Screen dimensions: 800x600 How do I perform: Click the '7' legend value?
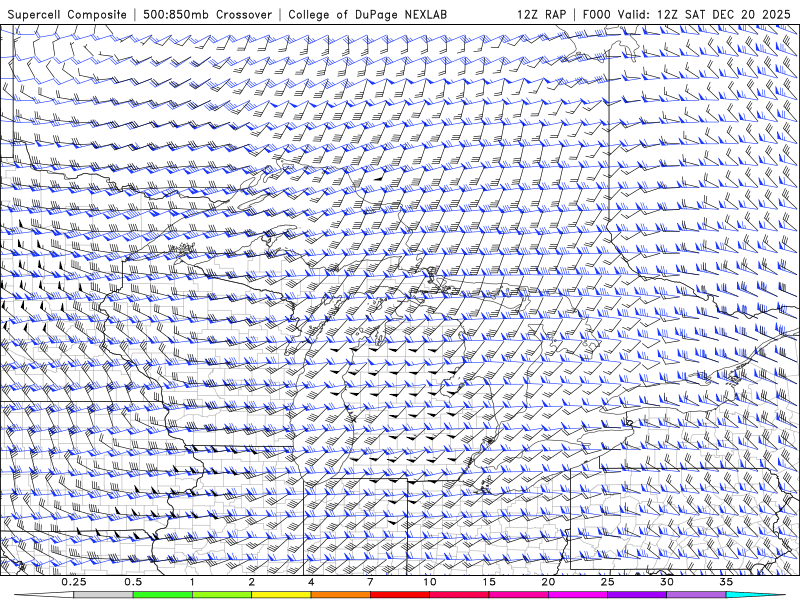tap(370, 582)
